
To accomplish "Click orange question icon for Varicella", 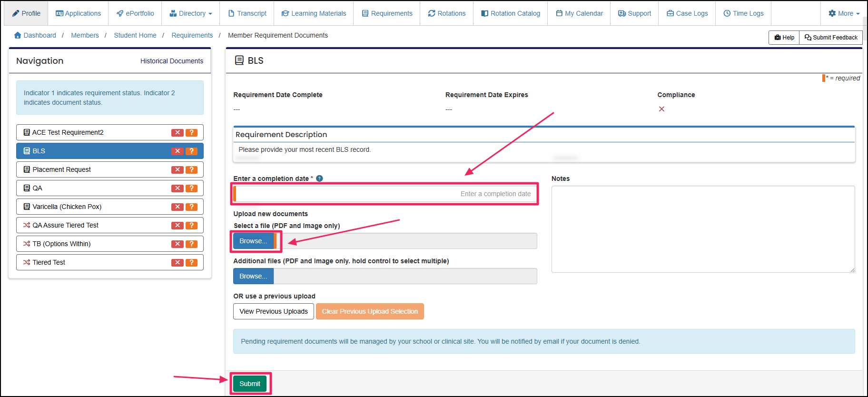I will pos(191,207).
